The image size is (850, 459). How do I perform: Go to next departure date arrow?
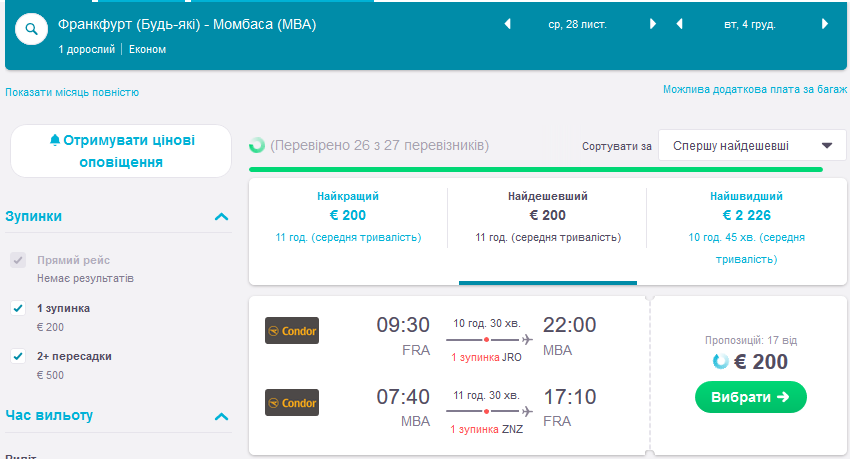653,24
